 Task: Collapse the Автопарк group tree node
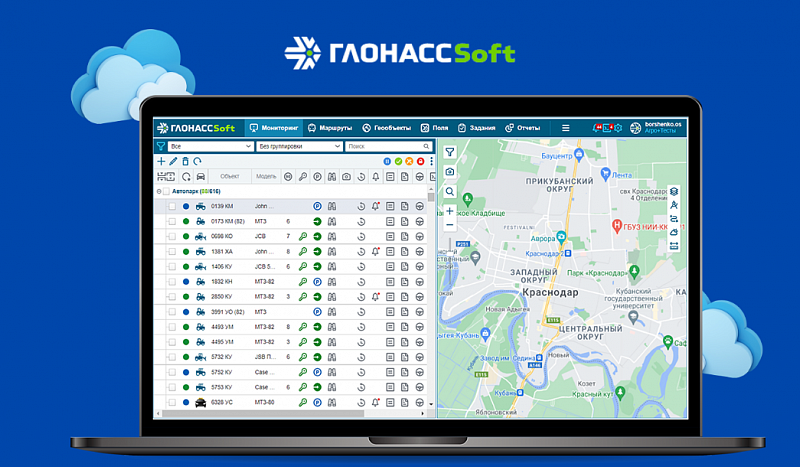tap(159, 191)
